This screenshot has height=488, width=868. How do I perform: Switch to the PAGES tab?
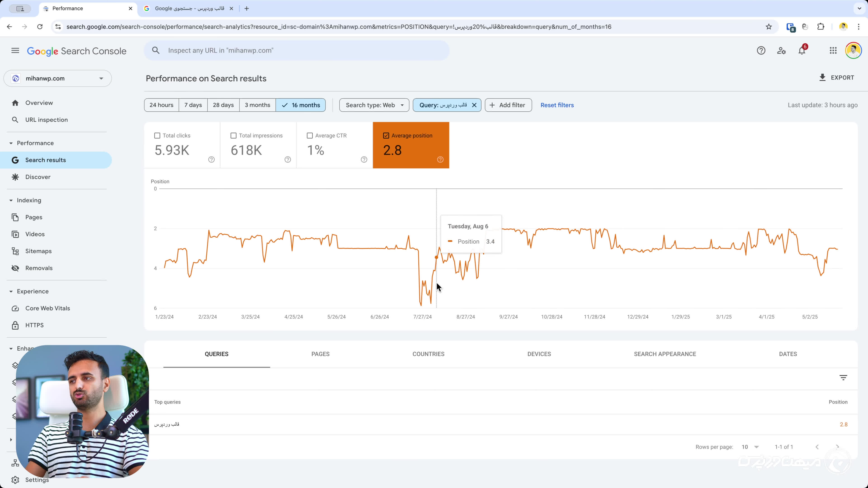pyautogui.click(x=321, y=354)
